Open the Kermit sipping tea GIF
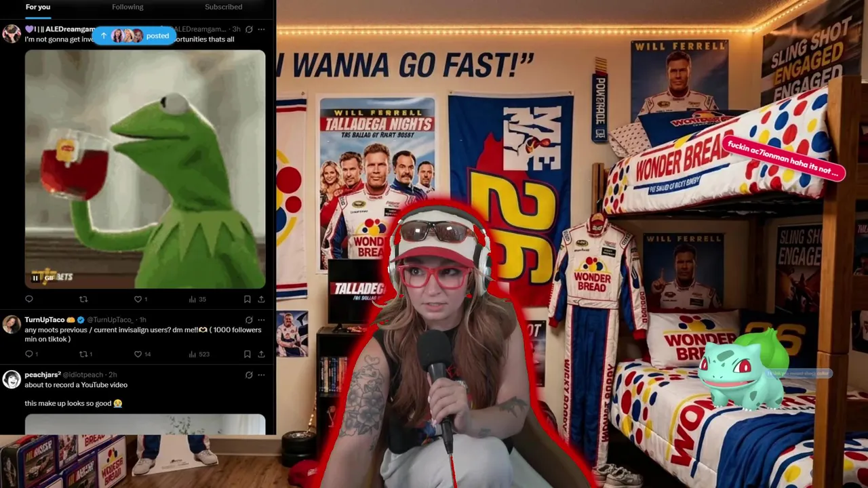This screenshot has height=488, width=868. pos(145,169)
